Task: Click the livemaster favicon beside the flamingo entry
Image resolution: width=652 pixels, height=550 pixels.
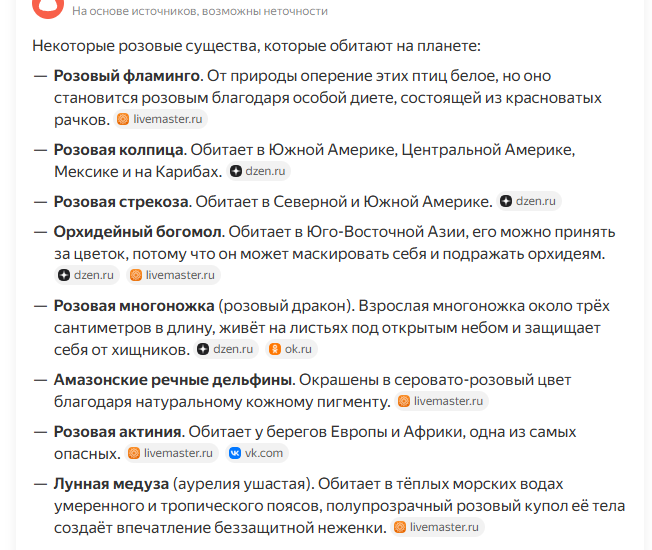Action: pyautogui.click(x=123, y=119)
